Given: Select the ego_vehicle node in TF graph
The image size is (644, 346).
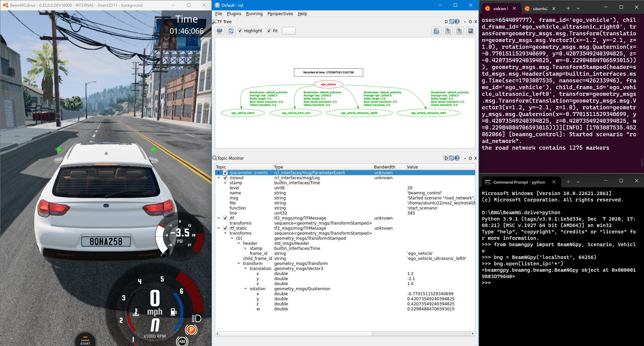Looking at the screenshot, I should pyautogui.click(x=328, y=84).
